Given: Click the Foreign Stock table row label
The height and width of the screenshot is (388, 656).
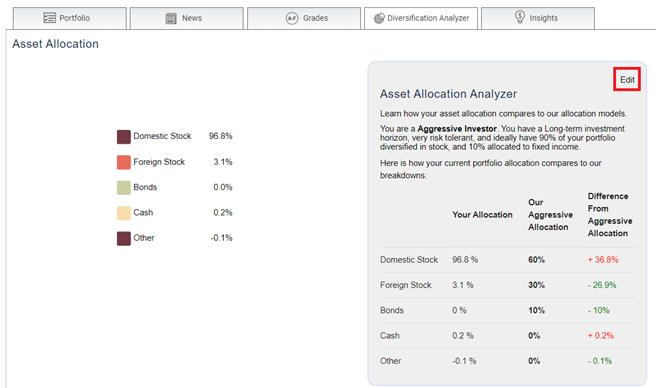Looking at the screenshot, I should [x=405, y=285].
